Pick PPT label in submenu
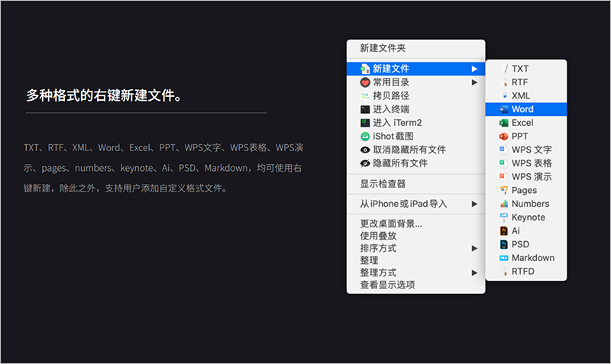 (520, 137)
